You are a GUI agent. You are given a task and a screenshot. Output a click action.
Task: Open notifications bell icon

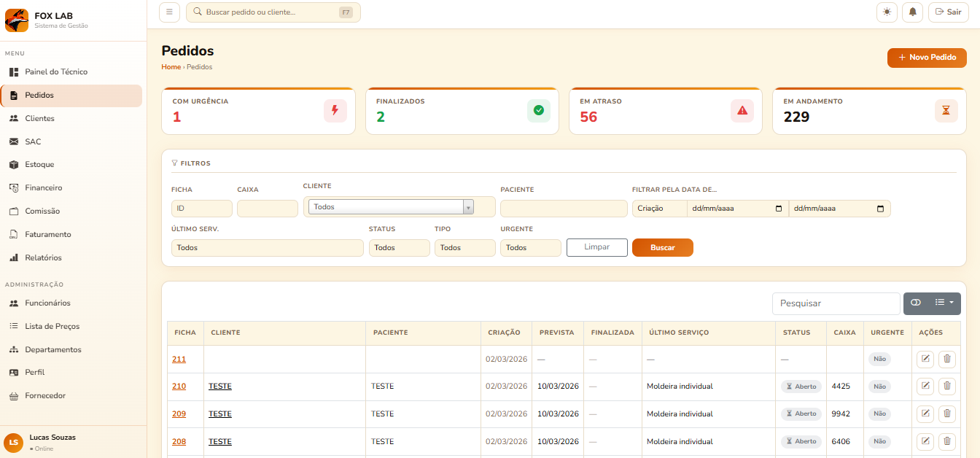click(912, 12)
